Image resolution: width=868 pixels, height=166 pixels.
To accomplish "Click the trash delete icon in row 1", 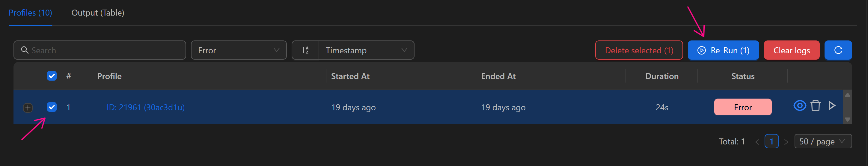I will point(815,106).
